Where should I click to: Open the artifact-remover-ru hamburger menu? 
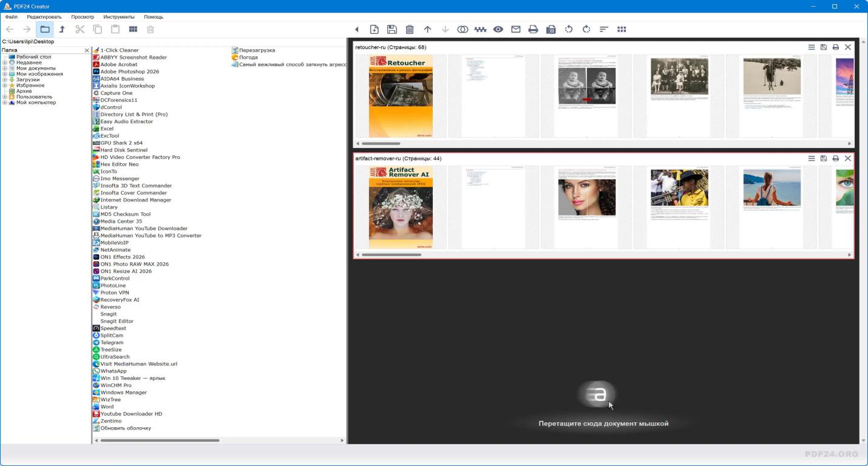point(811,158)
